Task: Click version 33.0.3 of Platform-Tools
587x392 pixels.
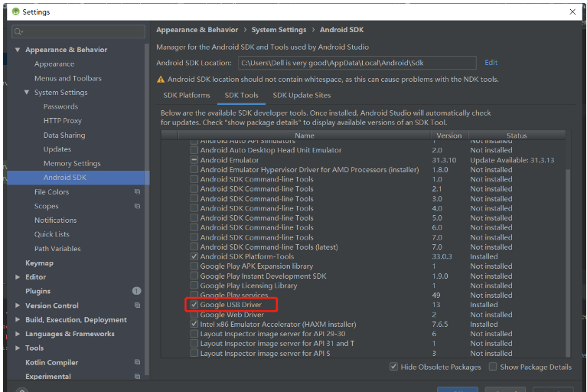Action: [x=442, y=256]
